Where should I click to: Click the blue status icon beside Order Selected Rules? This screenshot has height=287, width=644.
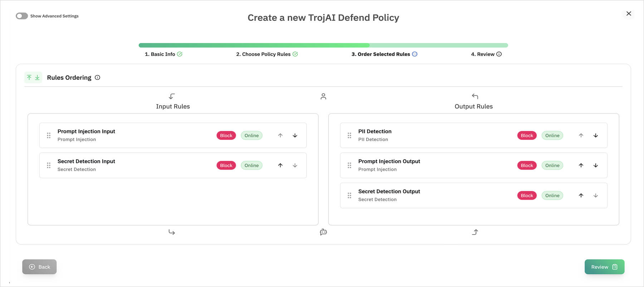415,54
